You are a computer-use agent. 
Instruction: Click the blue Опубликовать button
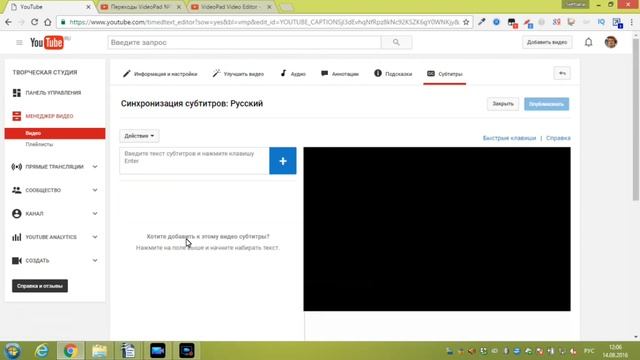point(547,104)
